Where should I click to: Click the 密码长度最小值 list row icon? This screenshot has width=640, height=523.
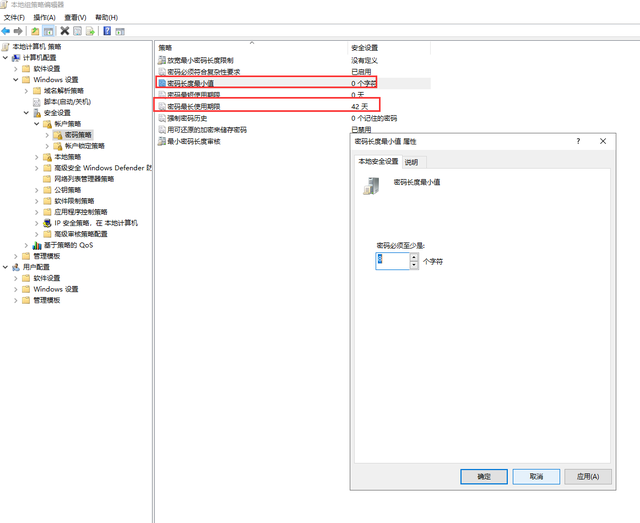162,83
